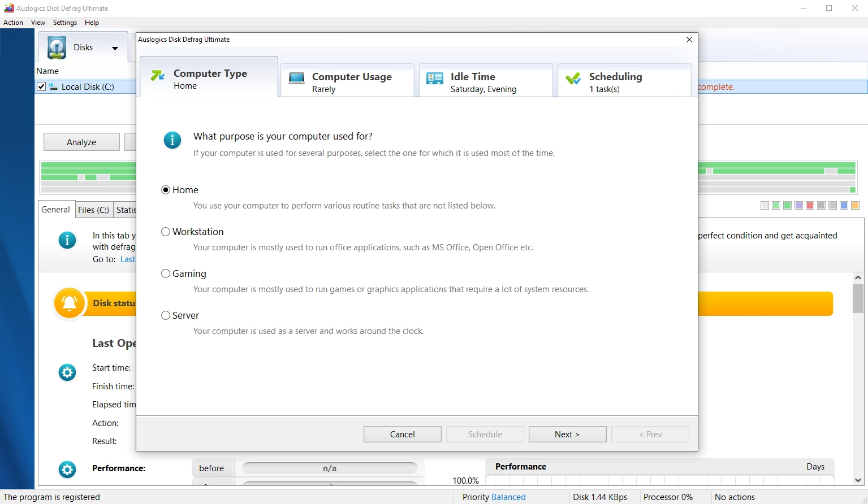Image resolution: width=868 pixels, height=504 pixels.
Task: Click the white legend color swatch
Action: (765, 205)
